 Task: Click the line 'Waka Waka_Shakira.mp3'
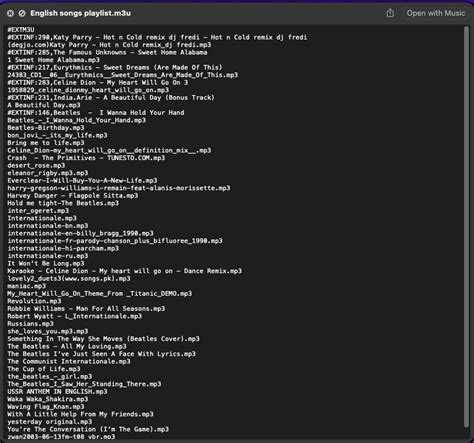pos(48,399)
